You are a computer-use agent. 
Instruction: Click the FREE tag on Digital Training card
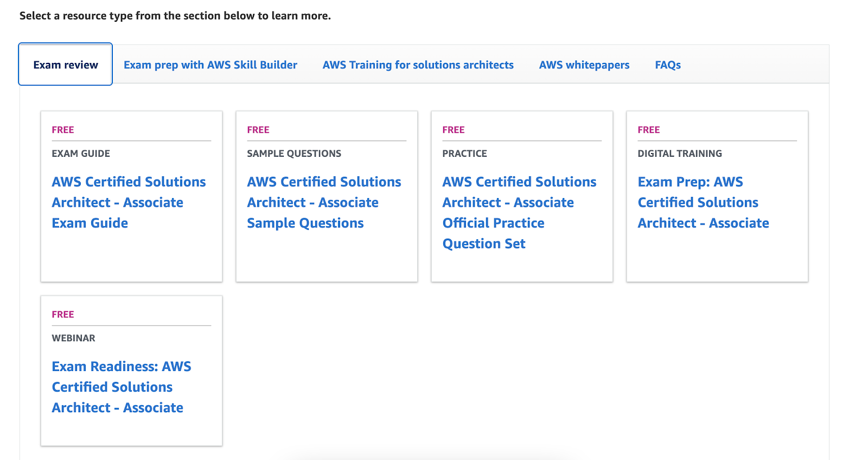pos(649,130)
